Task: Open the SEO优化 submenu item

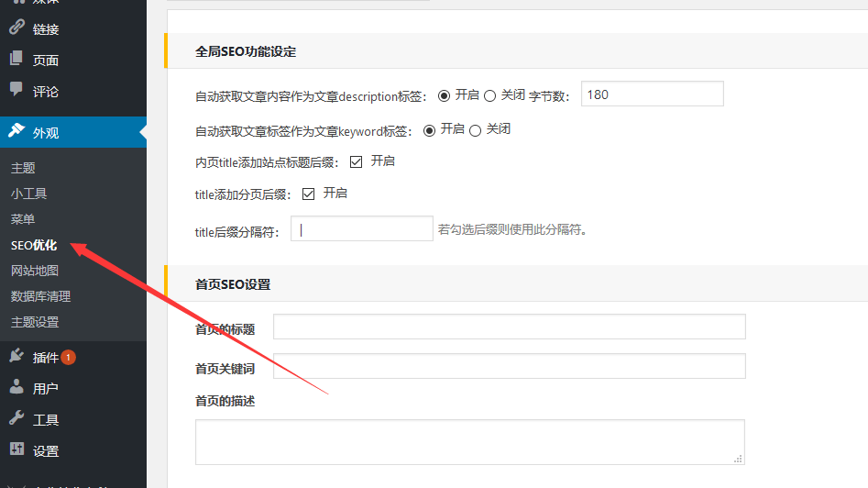Action: (x=34, y=245)
